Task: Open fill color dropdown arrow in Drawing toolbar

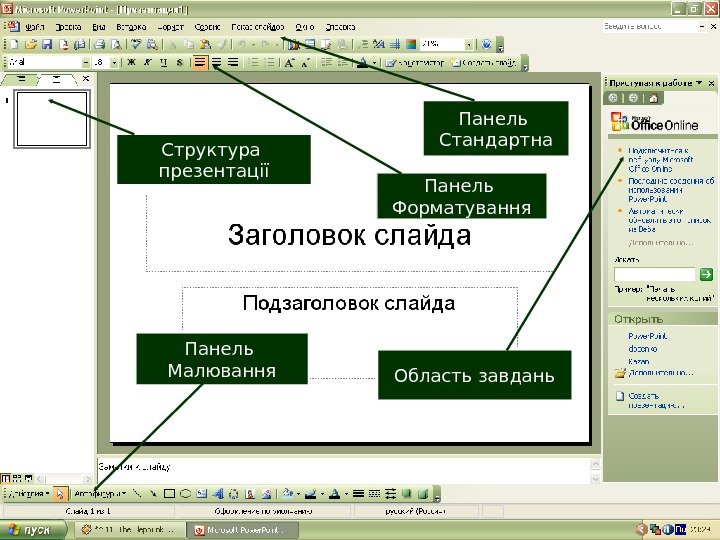Action: [x=298, y=494]
